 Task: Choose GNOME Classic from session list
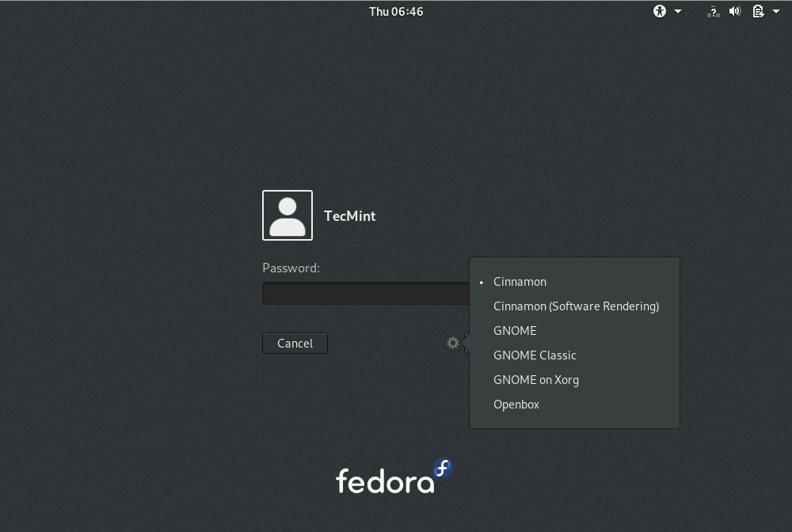535,355
